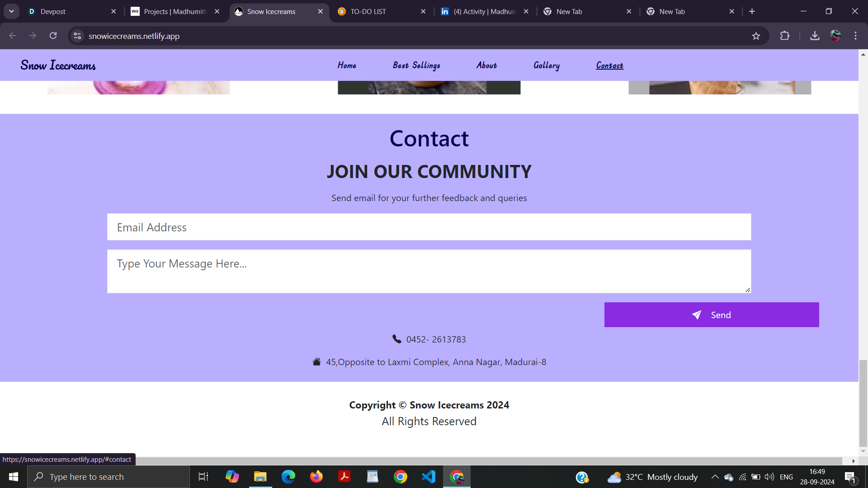Click the Email Address field
Screen dimensions: 868x488
[429, 227]
